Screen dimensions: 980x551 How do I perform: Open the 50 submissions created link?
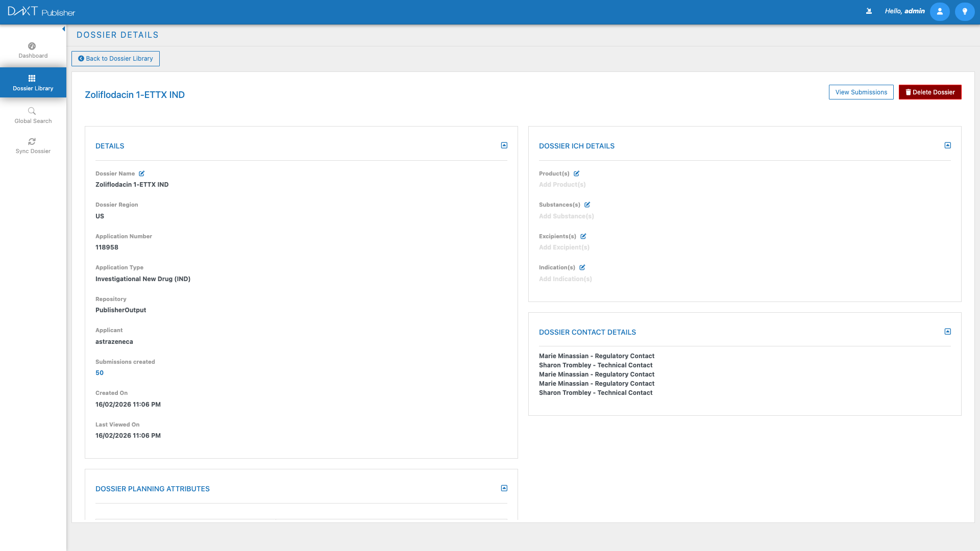(x=100, y=373)
